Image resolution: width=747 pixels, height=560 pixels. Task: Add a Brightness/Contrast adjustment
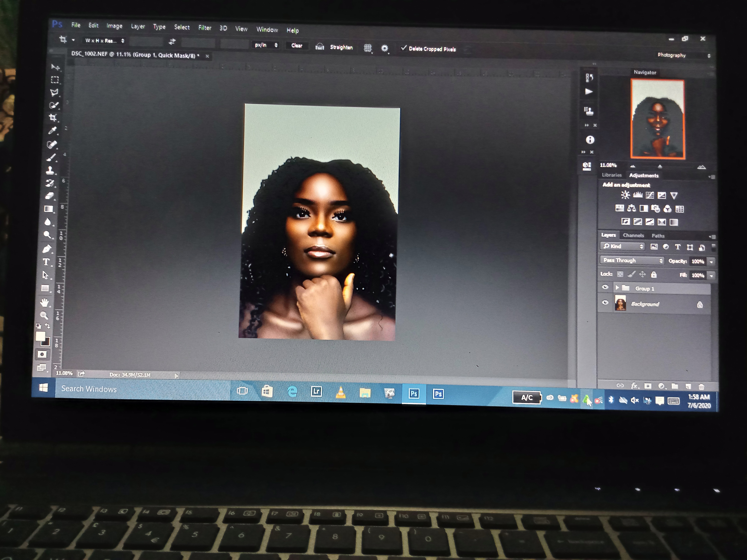pos(625,195)
